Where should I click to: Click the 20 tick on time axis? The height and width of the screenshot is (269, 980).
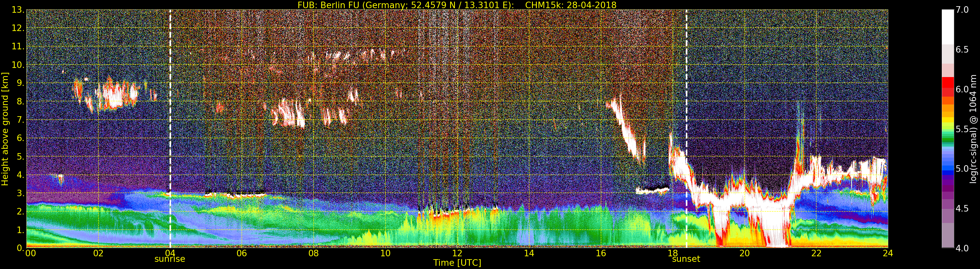tap(744, 253)
